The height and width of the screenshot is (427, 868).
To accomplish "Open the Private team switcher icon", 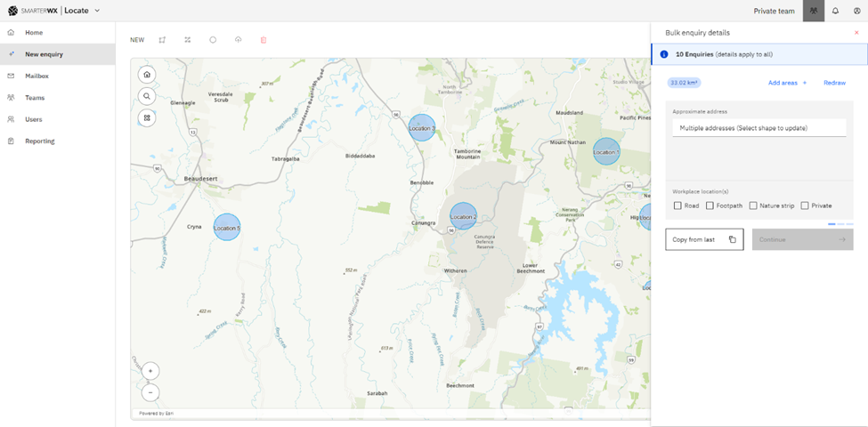I will click(813, 11).
